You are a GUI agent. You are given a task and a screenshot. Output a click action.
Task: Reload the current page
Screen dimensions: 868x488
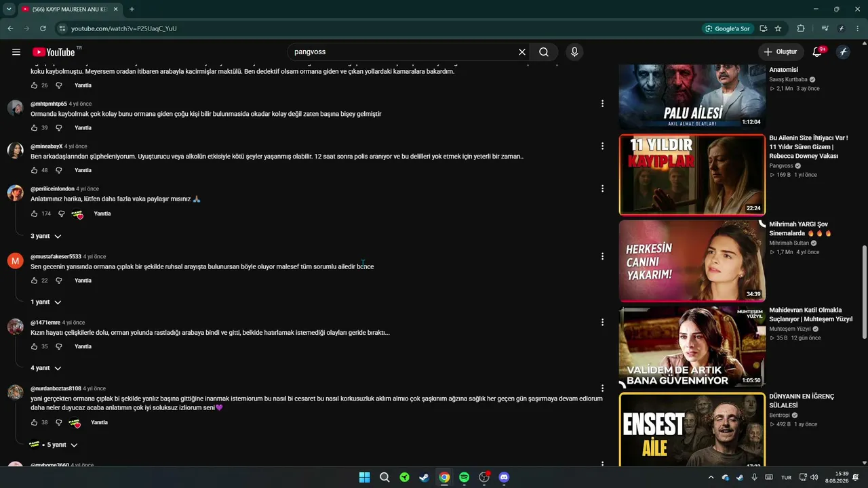(43, 28)
